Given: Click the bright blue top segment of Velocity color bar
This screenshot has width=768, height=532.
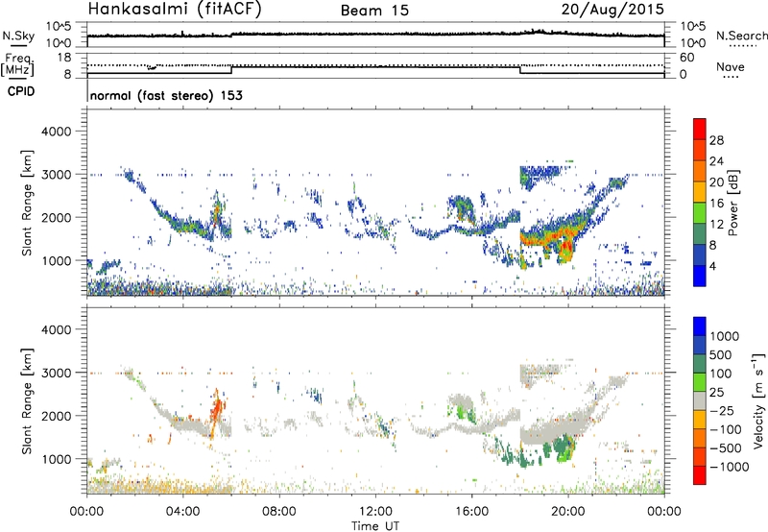Looking at the screenshot, I should coord(700,326).
